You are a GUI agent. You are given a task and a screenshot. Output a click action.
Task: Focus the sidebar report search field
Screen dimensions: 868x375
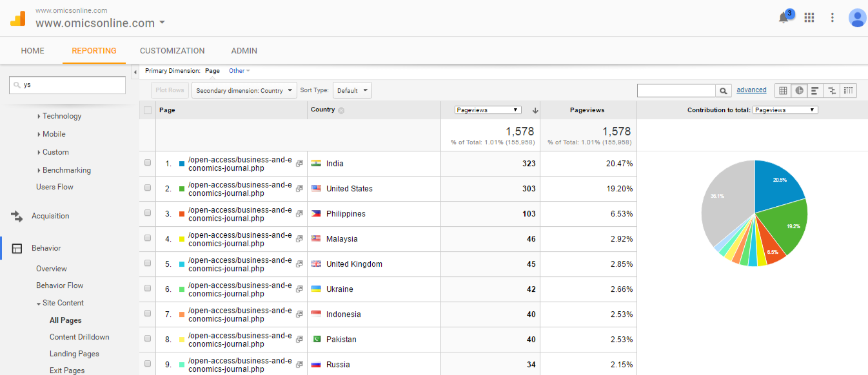(67, 85)
